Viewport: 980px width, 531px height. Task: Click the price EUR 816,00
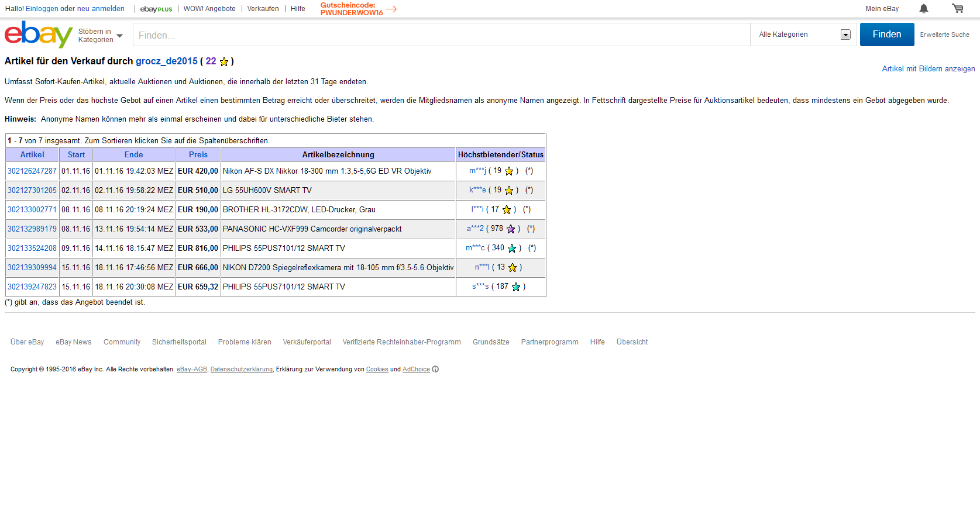click(198, 249)
